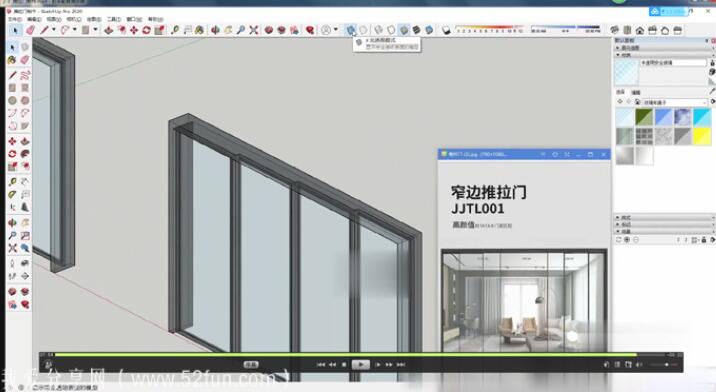Viewport: 716px width, 392px height.
Task: Toggle X-ray transparency face style
Action: (351, 30)
